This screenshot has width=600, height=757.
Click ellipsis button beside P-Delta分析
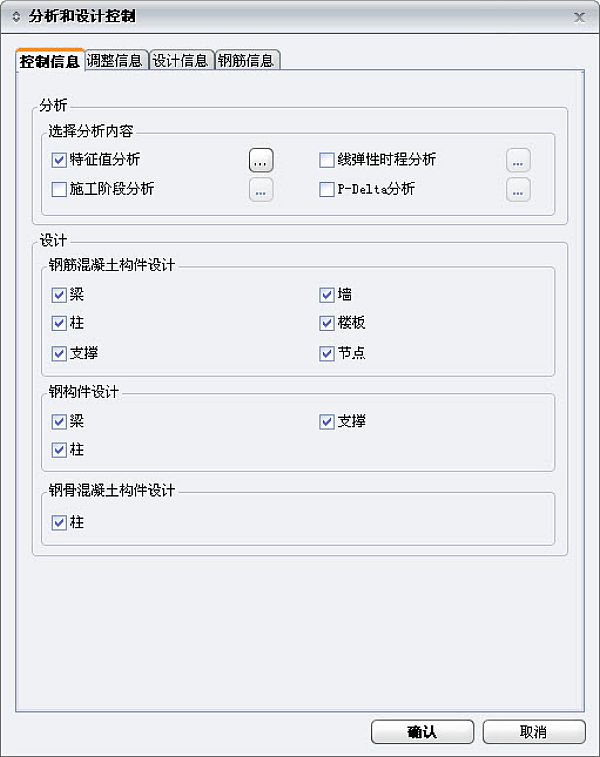pyautogui.click(x=518, y=189)
